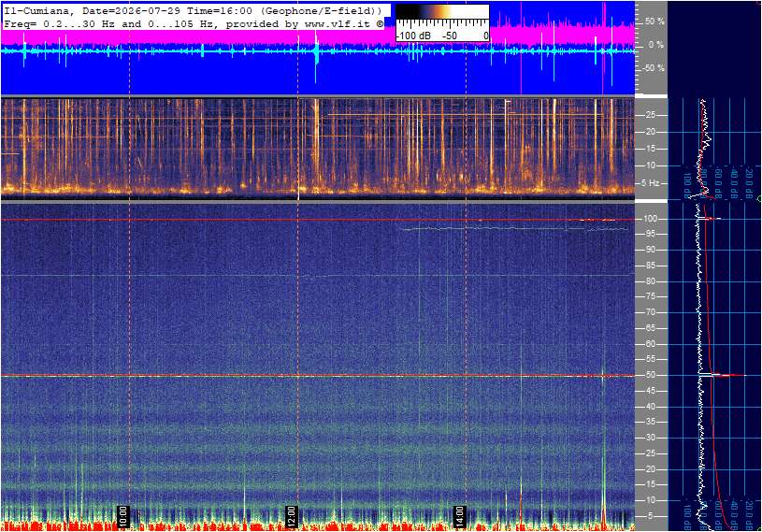
Task: Click the '-20.0 dB' label in lower spectrum plot
Action: pyautogui.click(x=749, y=513)
